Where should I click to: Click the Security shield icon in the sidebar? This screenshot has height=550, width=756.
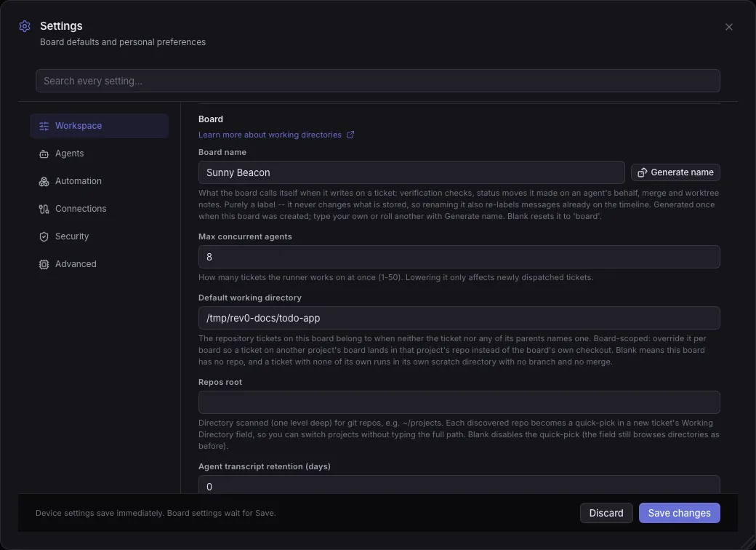pyautogui.click(x=44, y=236)
